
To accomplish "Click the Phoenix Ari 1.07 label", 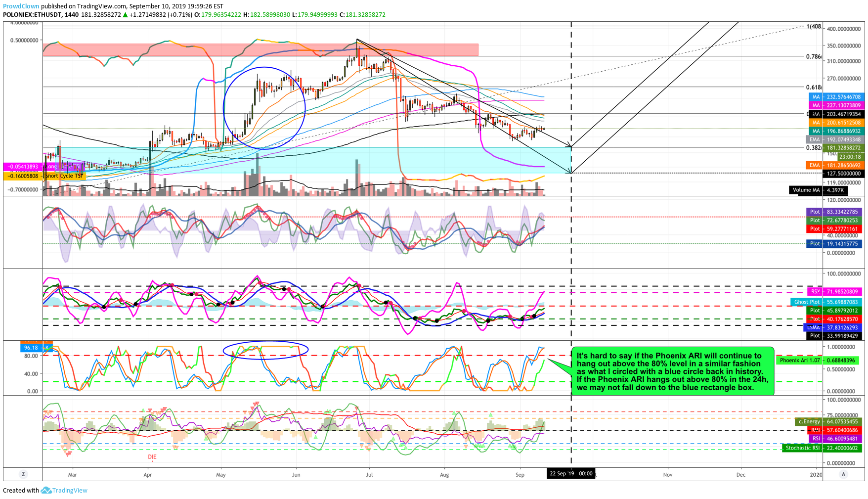I will pos(820,360).
